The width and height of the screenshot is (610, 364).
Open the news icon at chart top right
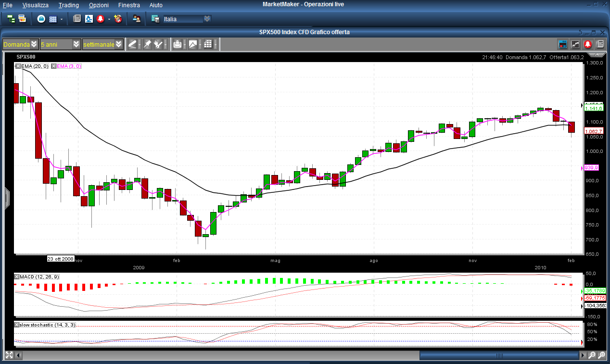pos(600,44)
